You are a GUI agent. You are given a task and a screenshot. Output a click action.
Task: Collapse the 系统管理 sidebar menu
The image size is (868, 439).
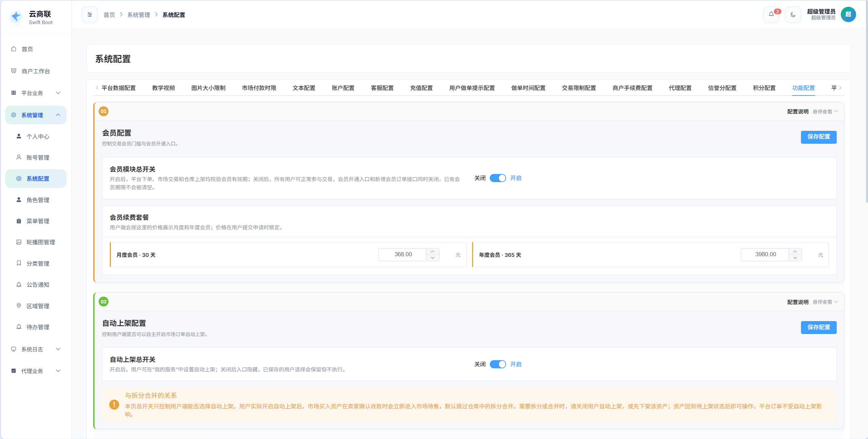click(x=36, y=115)
